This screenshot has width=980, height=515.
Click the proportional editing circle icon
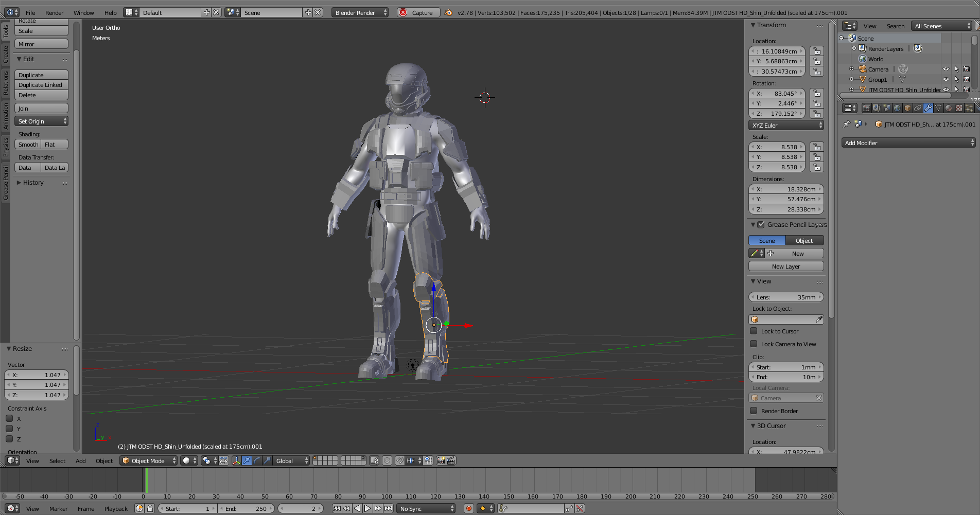387,460
